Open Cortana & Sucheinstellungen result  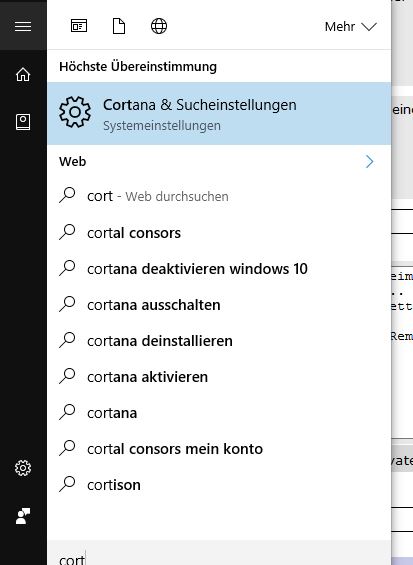click(x=219, y=113)
